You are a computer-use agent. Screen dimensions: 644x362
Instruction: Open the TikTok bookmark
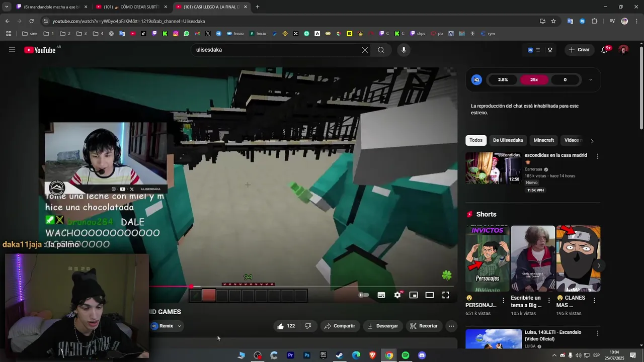[143, 34]
